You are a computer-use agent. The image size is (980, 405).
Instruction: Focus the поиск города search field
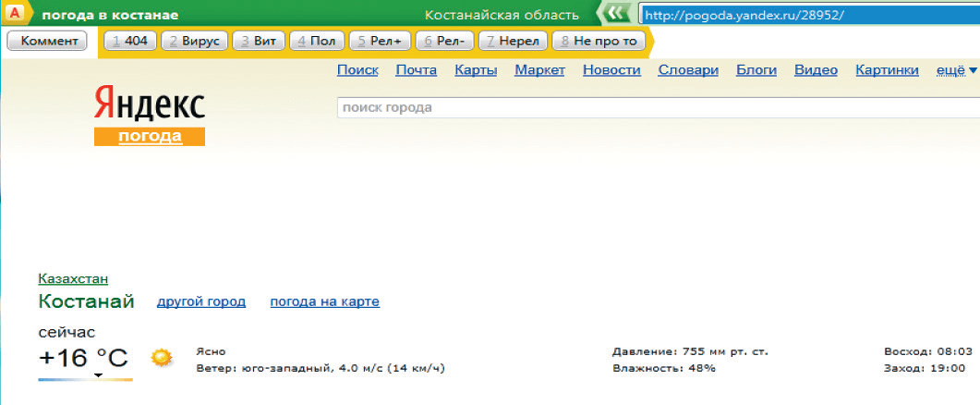[659, 107]
